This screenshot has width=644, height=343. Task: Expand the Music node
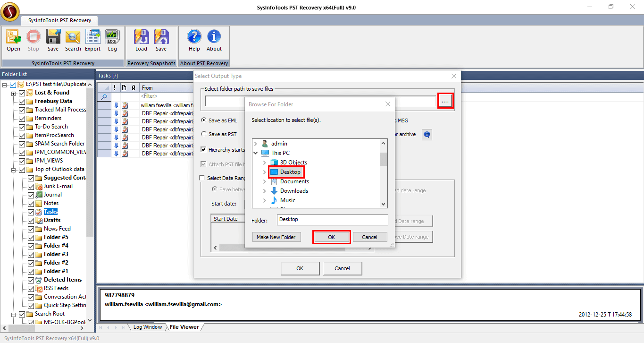click(265, 200)
